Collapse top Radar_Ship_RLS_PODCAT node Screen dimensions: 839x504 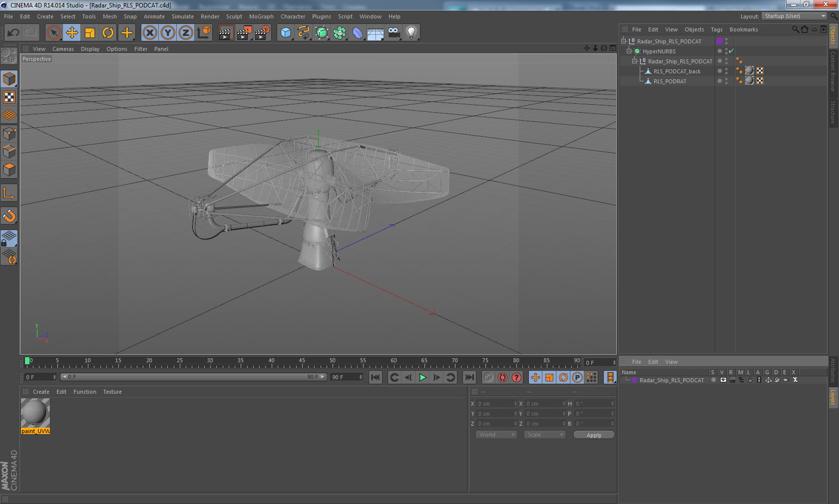tap(624, 41)
